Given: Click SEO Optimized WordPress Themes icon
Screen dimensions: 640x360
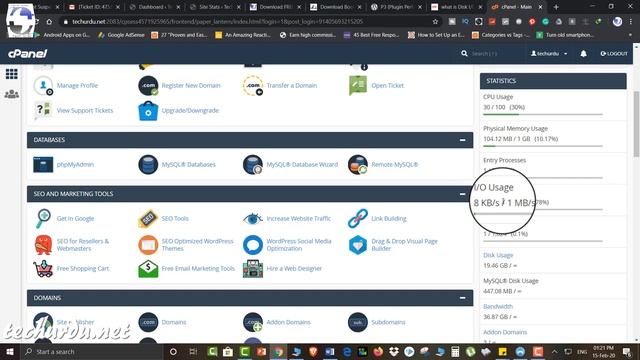Looking at the screenshot, I should click(148, 245).
